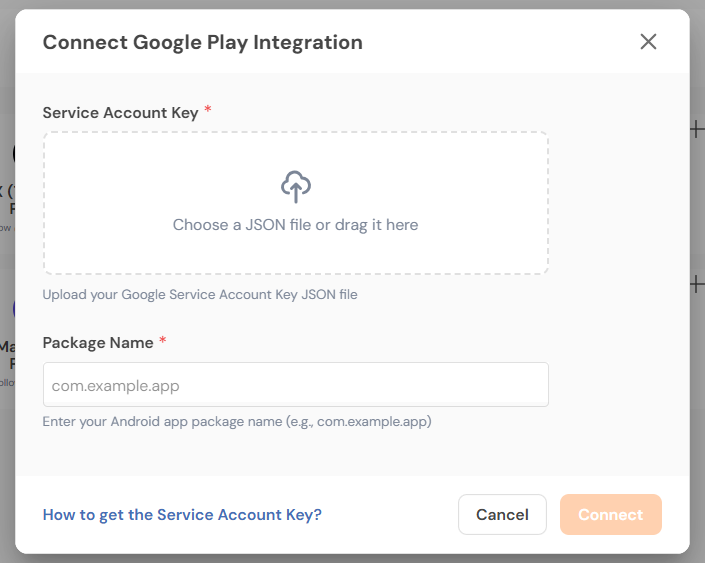The height and width of the screenshot is (563, 705).
Task: Click the upper plus icon behind the dialog
Action: (697, 129)
